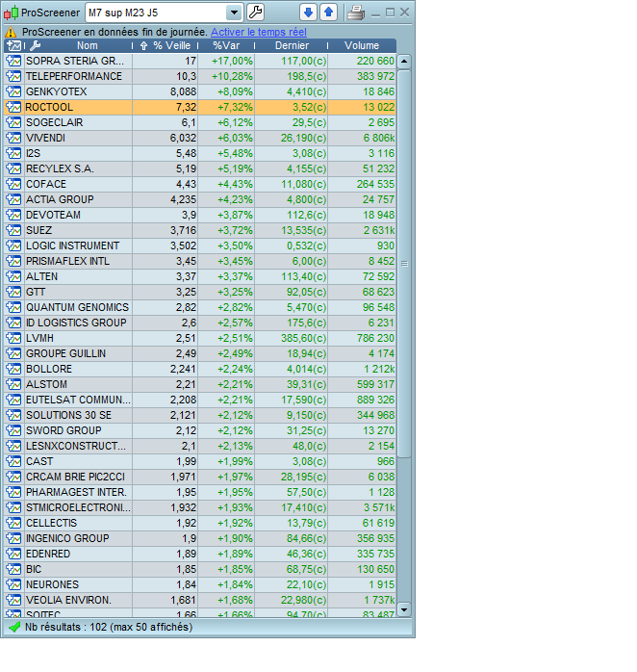Open chart icon for I2S
637x672 pixels.
[13, 153]
